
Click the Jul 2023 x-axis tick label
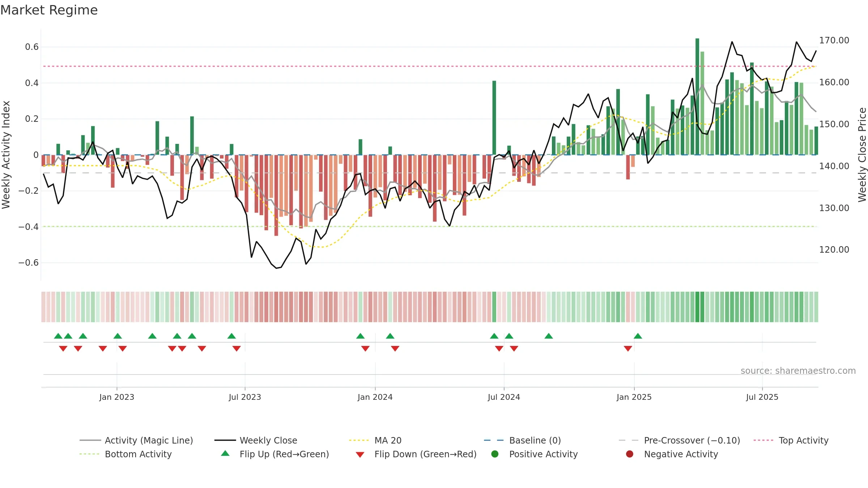click(x=245, y=397)
